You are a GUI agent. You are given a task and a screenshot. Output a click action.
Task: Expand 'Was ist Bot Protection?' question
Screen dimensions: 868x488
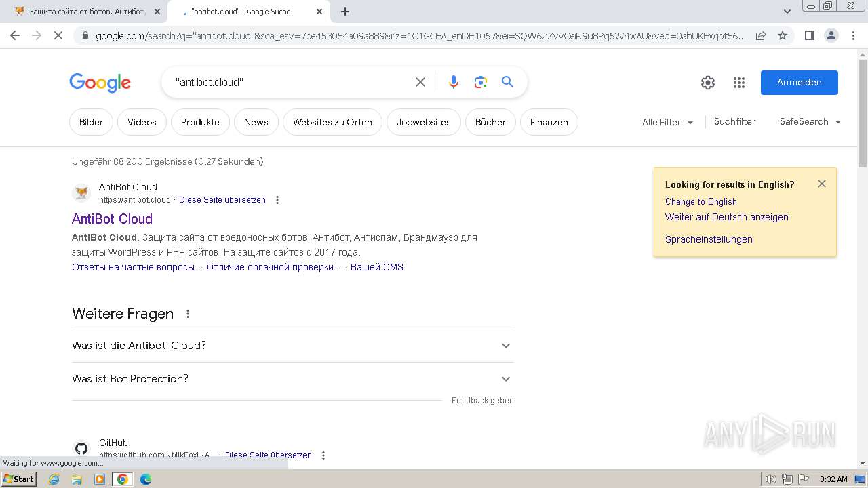pos(293,379)
